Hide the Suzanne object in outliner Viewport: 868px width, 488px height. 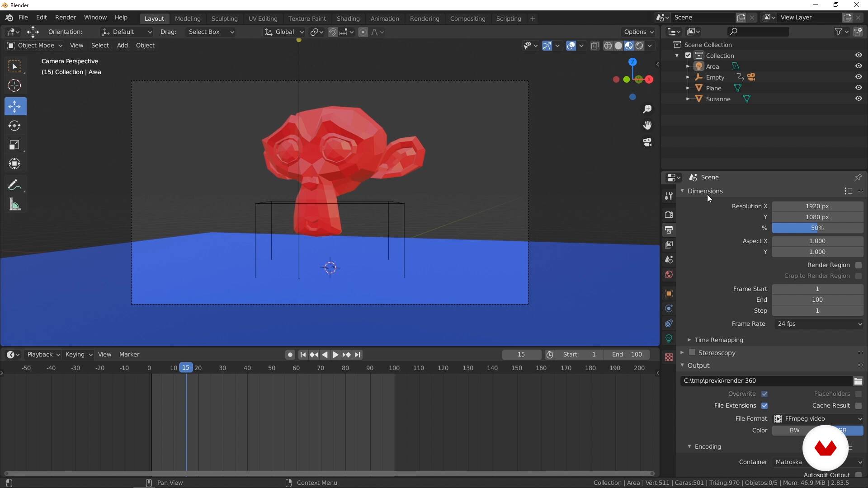(x=858, y=99)
